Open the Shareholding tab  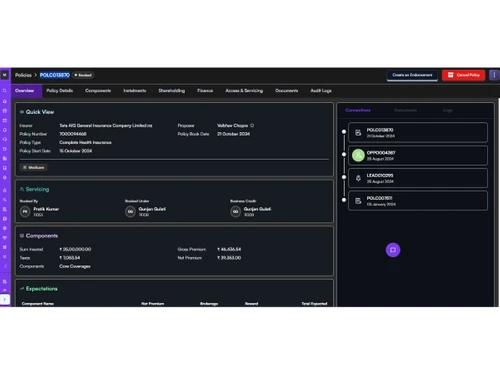(x=172, y=91)
